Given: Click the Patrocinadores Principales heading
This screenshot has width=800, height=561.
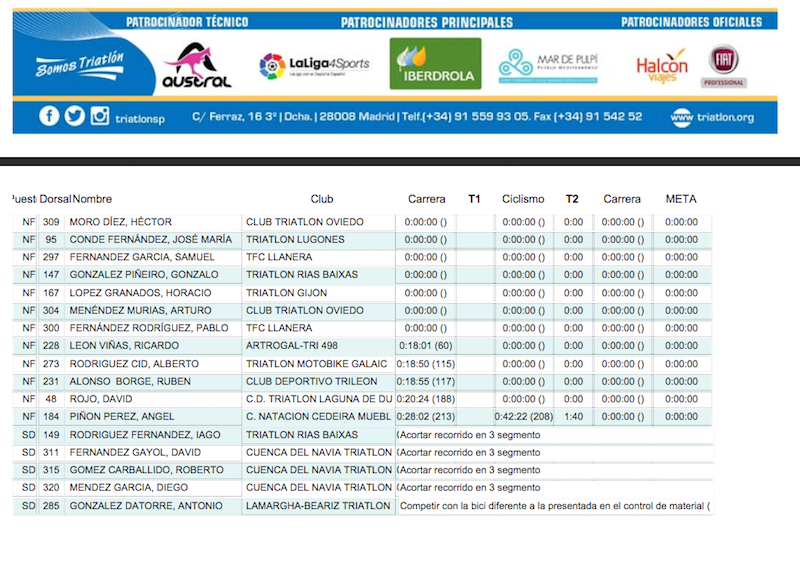Looking at the screenshot, I should (x=427, y=22).
